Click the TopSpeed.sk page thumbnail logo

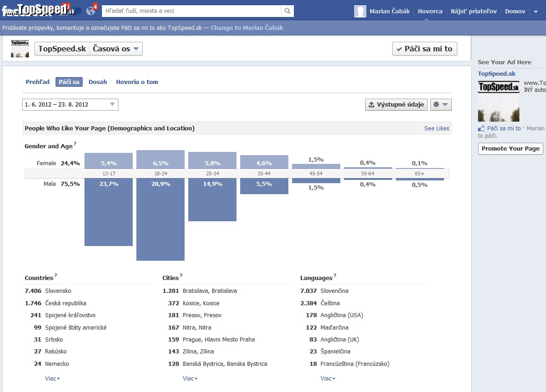point(20,48)
